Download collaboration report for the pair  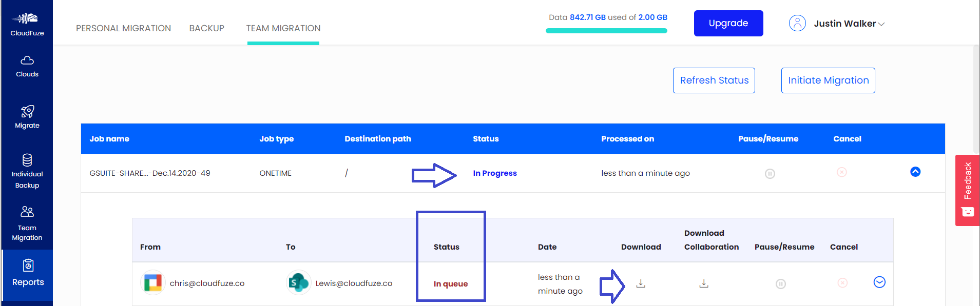pyautogui.click(x=704, y=283)
